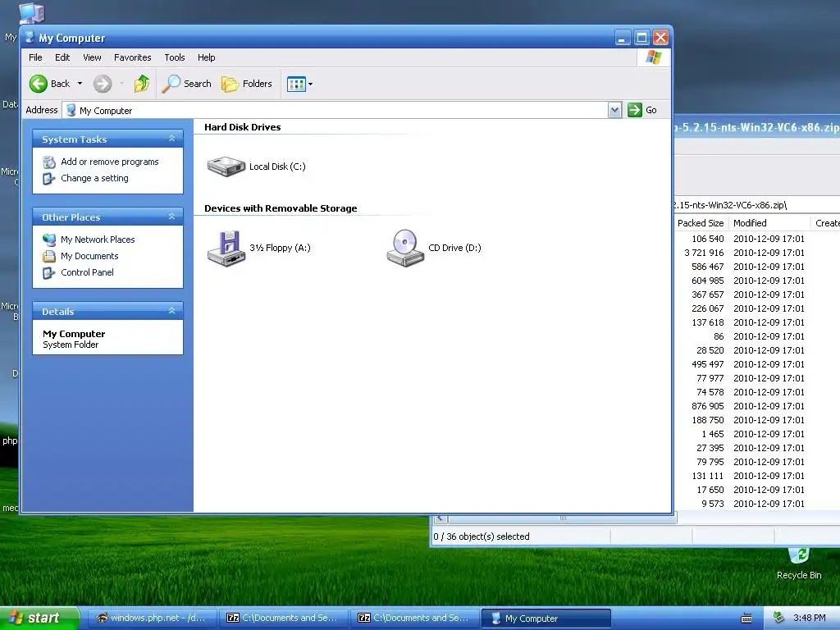Select the row with packed size 9 573
This screenshot has height=630, width=840.
756,504
